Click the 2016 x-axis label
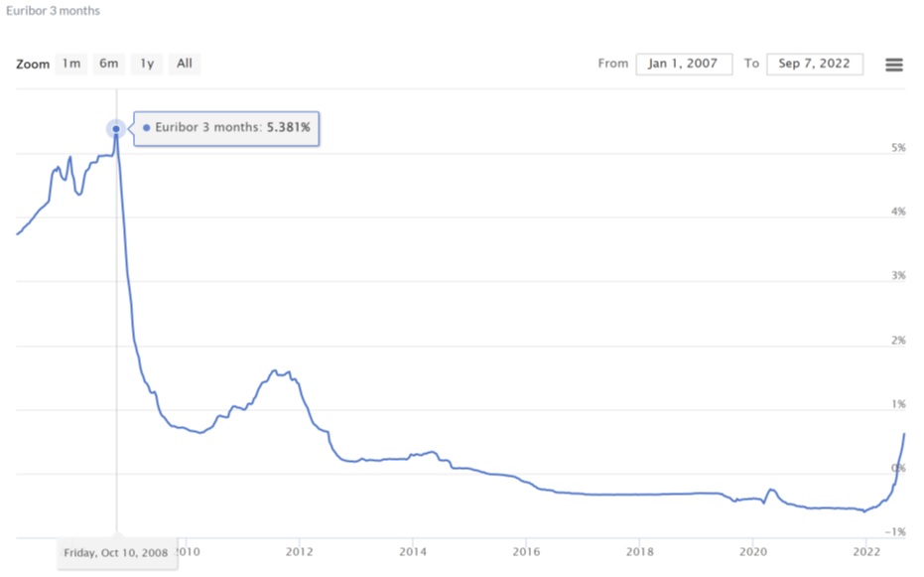Image resolution: width=924 pixels, height=577 pixels. [x=526, y=551]
